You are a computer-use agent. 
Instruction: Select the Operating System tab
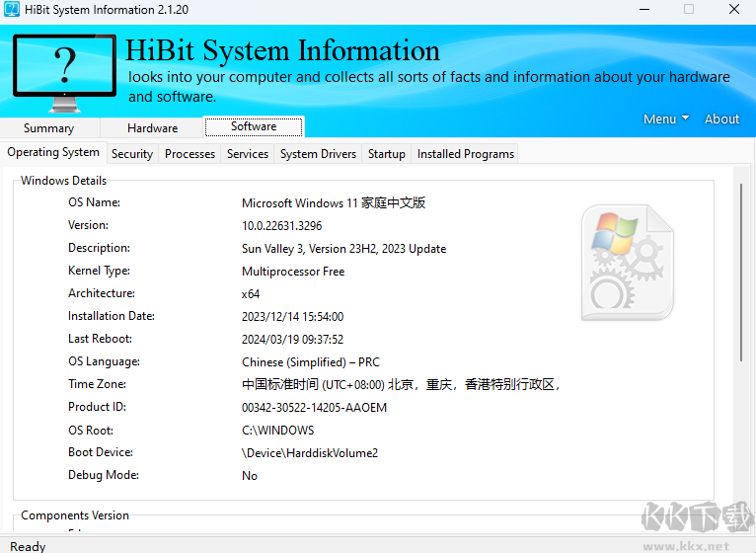[x=53, y=153]
